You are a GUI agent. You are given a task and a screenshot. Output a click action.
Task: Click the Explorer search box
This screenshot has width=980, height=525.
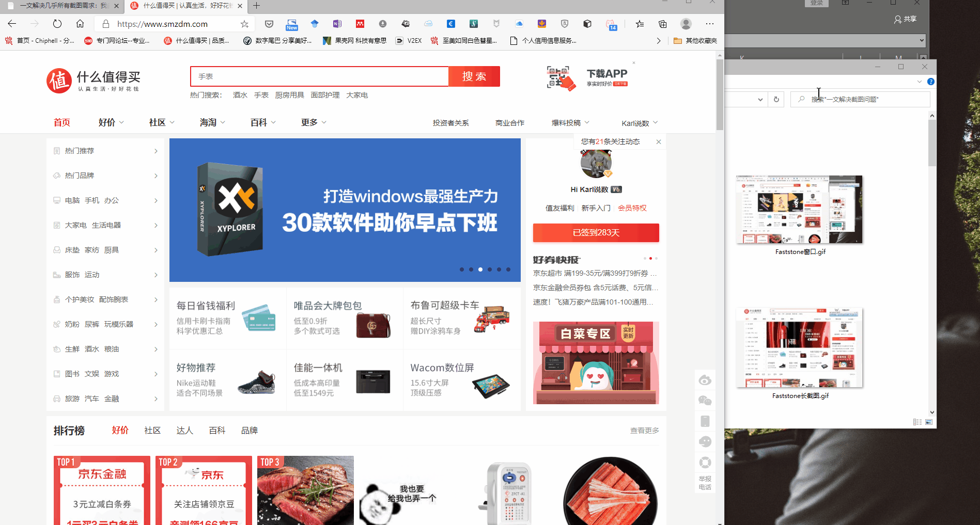pos(860,99)
